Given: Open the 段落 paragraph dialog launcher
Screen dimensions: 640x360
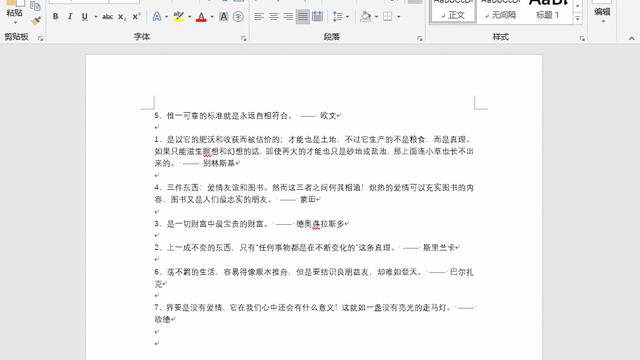Looking at the screenshot, I should [420, 38].
